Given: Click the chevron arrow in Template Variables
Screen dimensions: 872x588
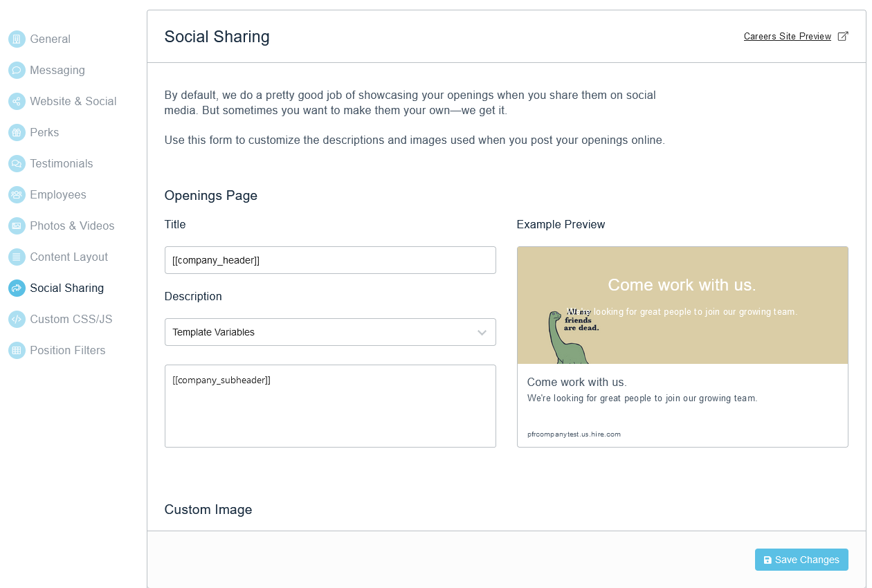Looking at the screenshot, I should [482, 333].
